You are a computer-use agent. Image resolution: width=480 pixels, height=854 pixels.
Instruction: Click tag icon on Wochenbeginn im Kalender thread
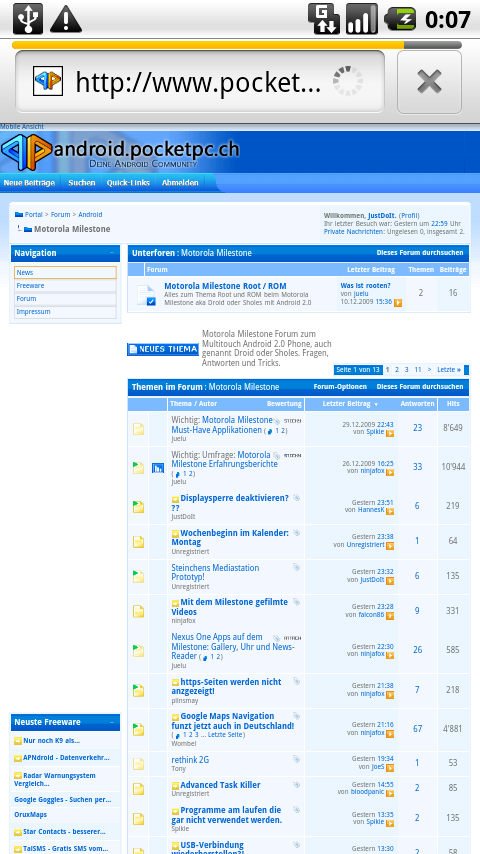coord(296,533)
